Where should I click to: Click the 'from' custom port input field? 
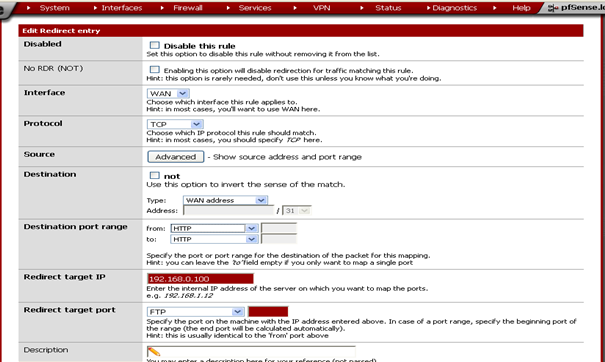coord(279,228)
